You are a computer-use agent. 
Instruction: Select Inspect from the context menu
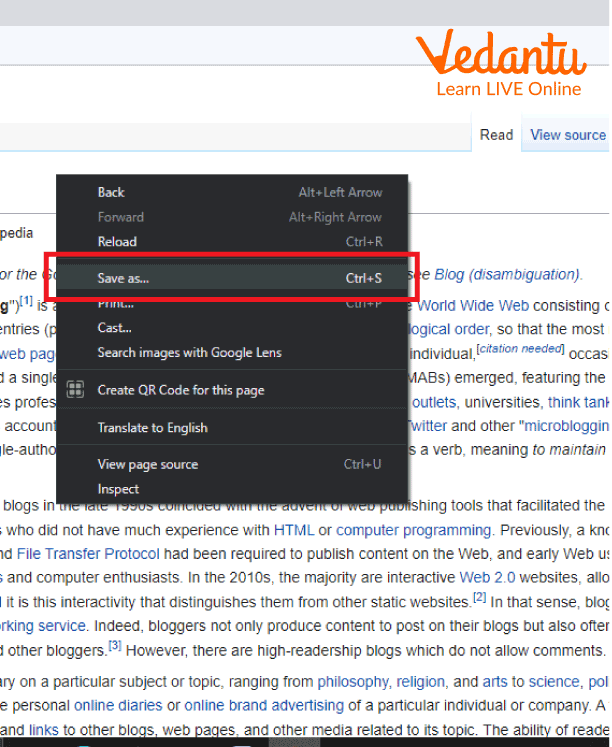(118, 490)
